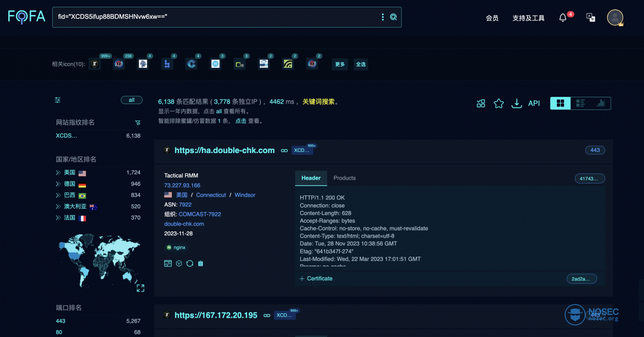Bookmark this search with the star icon
The height and width of the screenshot is (337, 644).
(x=499, y=103)
